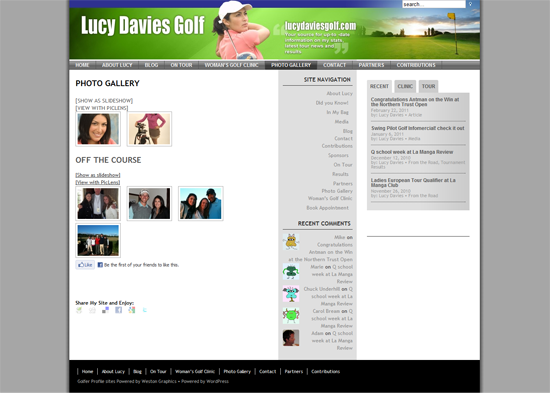Click Adam's photo avatar in comments
The width and height of the screenshot is (550, 394).
tap(291, 338)
